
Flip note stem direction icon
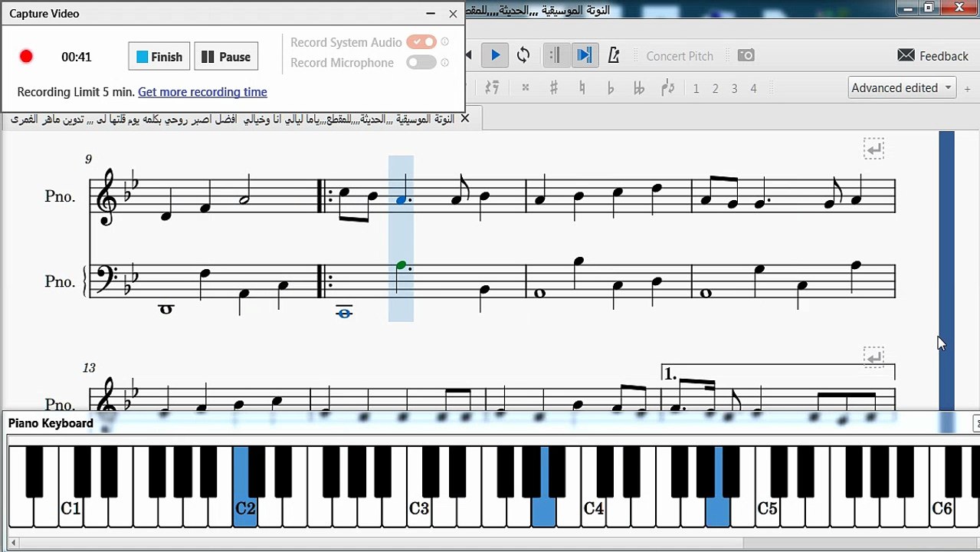[x=667, y=87]
